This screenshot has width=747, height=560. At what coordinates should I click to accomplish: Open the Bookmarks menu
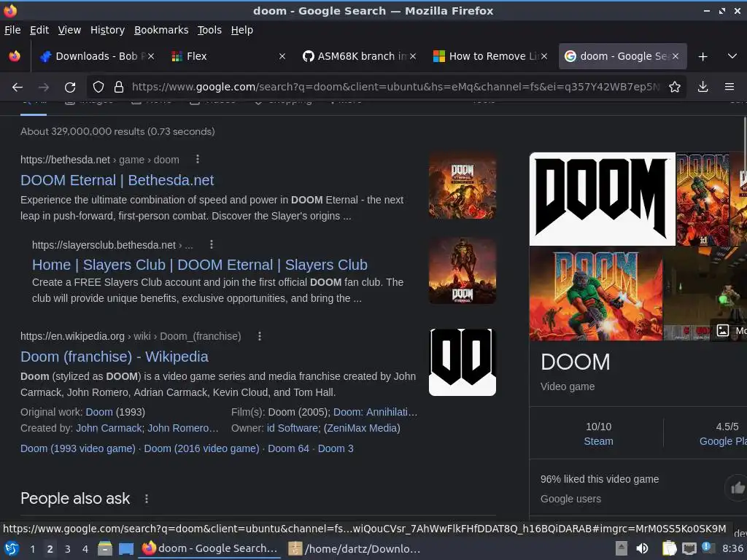point(161,30)
